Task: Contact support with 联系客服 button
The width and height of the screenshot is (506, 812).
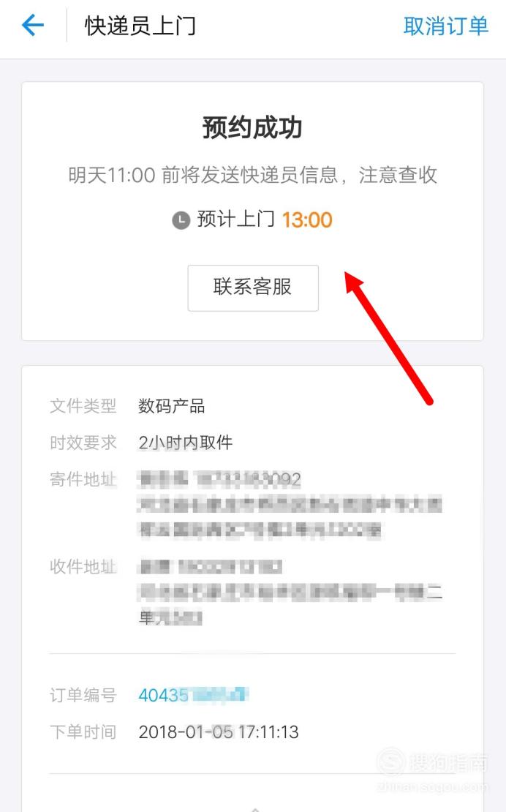Action: click(x=253, y=288)
